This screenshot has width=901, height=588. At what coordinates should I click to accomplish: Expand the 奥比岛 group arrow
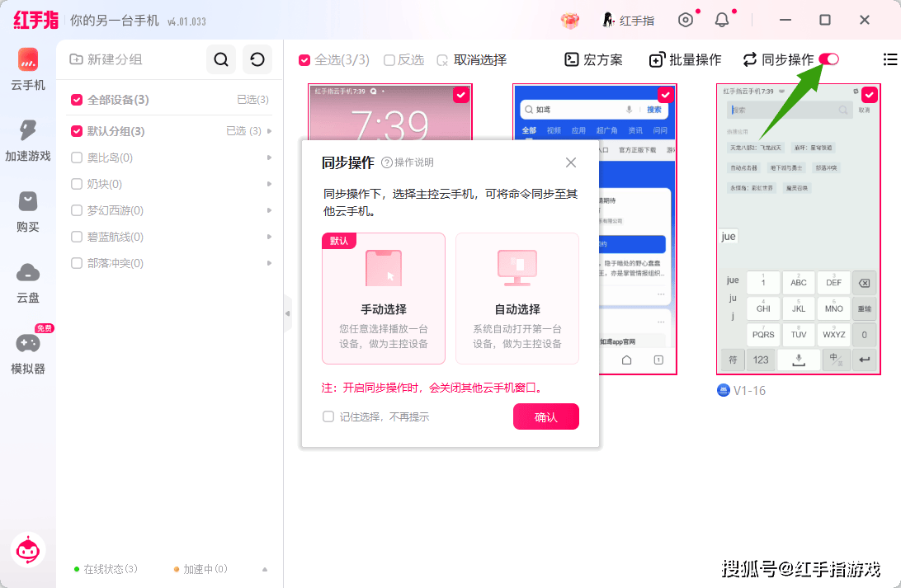[x=269, y=158]
